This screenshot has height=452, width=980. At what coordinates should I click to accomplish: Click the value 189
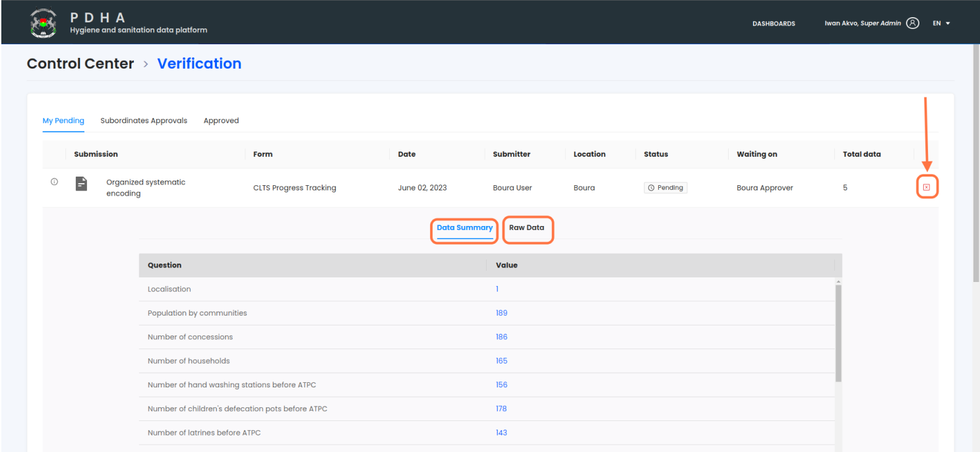tap(502, 313)
